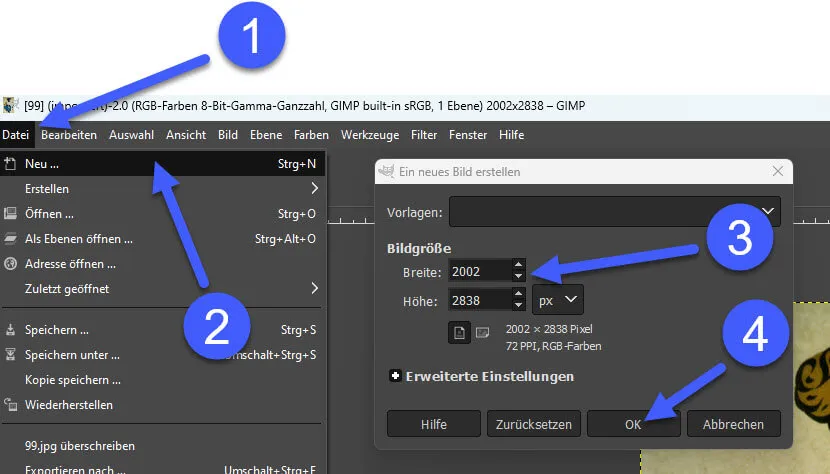Open the Filter menu
This screenshot has width=830, height=474.
[424, 135]
